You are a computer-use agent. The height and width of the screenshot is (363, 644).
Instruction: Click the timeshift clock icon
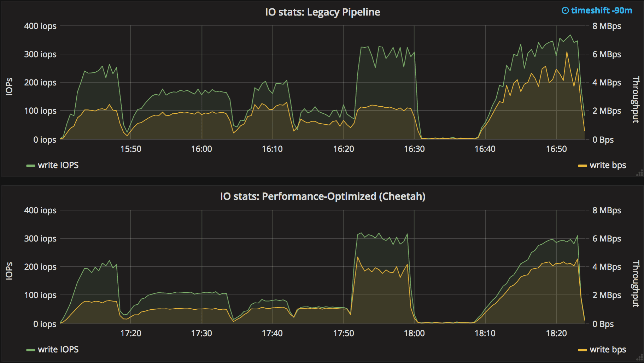[x=565, y=11]
